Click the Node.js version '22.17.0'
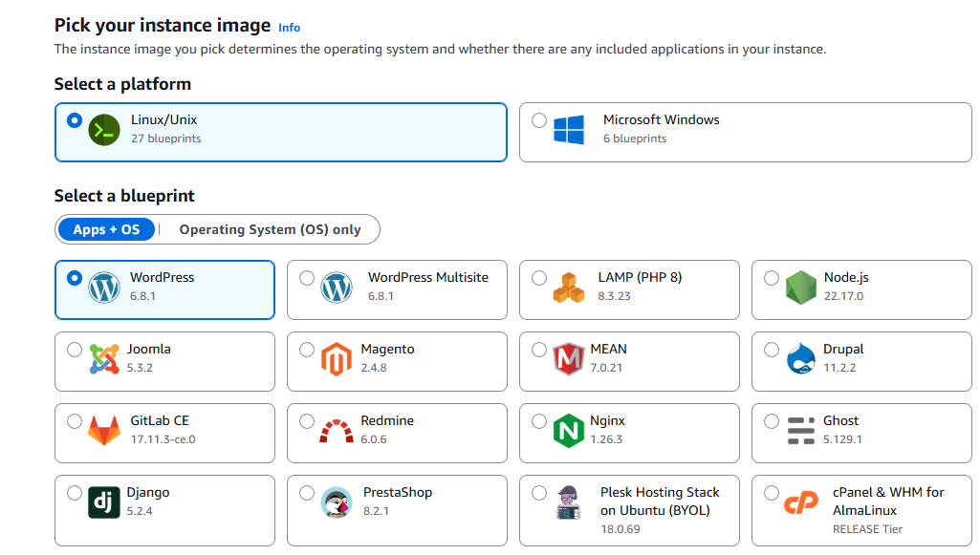The width and height of the screenshot is (980, 555). tap(843, 296)
